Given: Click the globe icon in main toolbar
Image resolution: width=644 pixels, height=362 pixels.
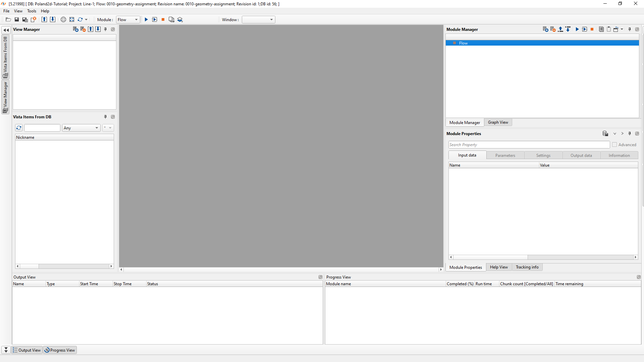Looking at the screenshot, I should tap(63, 20).
